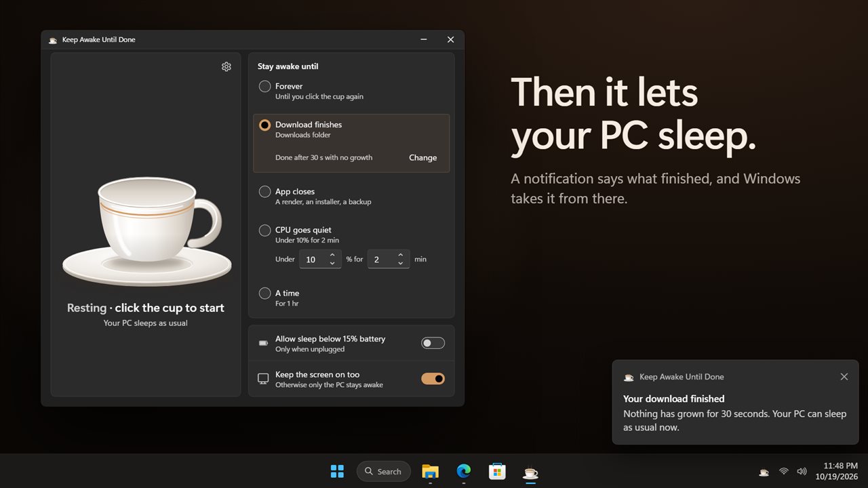
Task: Launch Microsoft Edge from the taskbar
Action: [464, 471]
